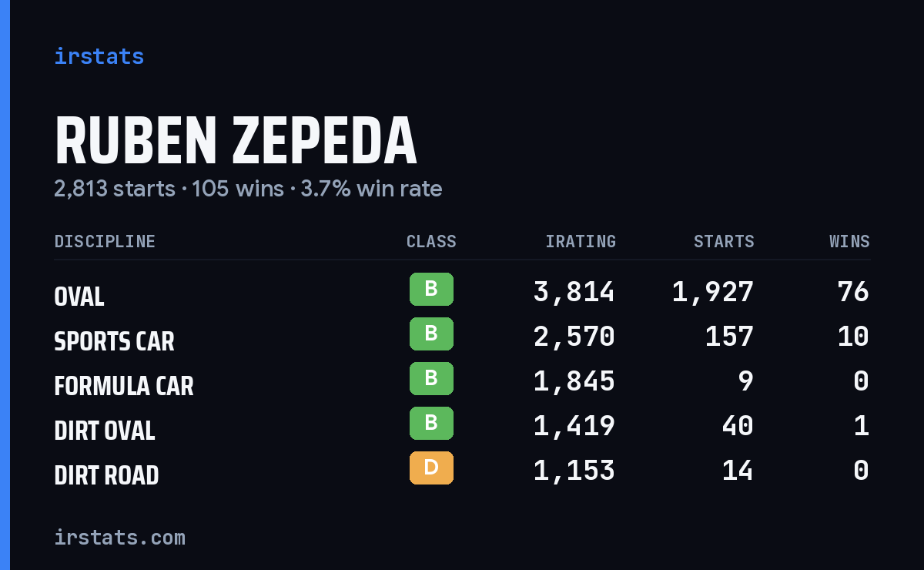The height and width of the screenshot is (570, 924).
Task: Click the Dirt Oval class B badge
Action: click(x=431, y=424)
